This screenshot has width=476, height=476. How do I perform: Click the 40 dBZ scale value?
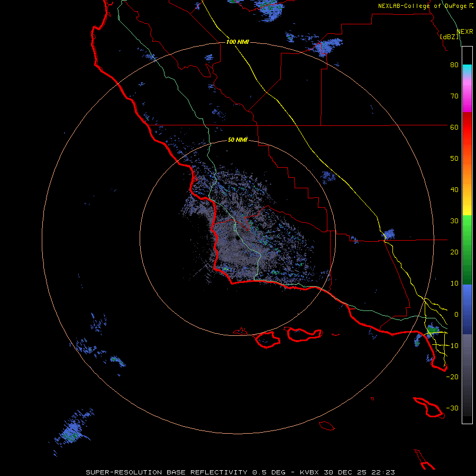454,190
